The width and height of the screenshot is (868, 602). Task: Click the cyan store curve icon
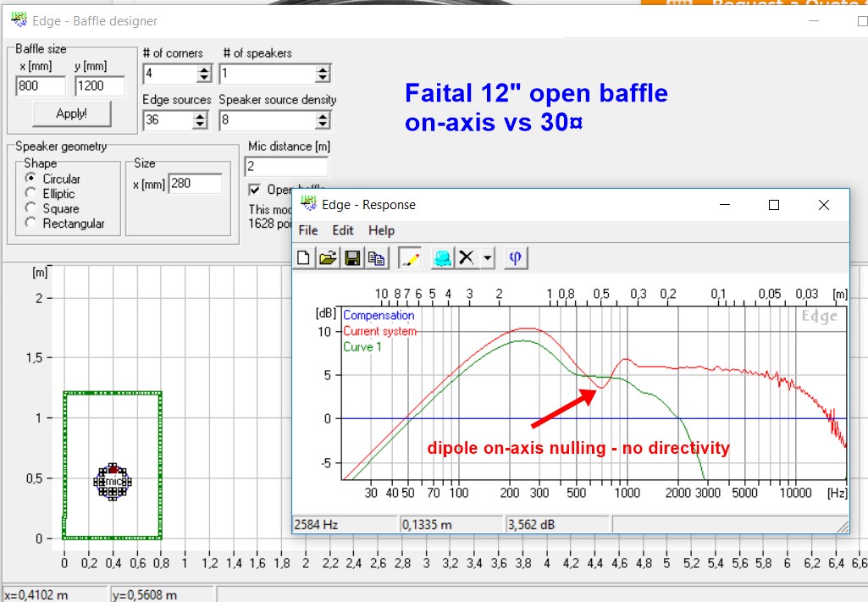coord(442,258)
